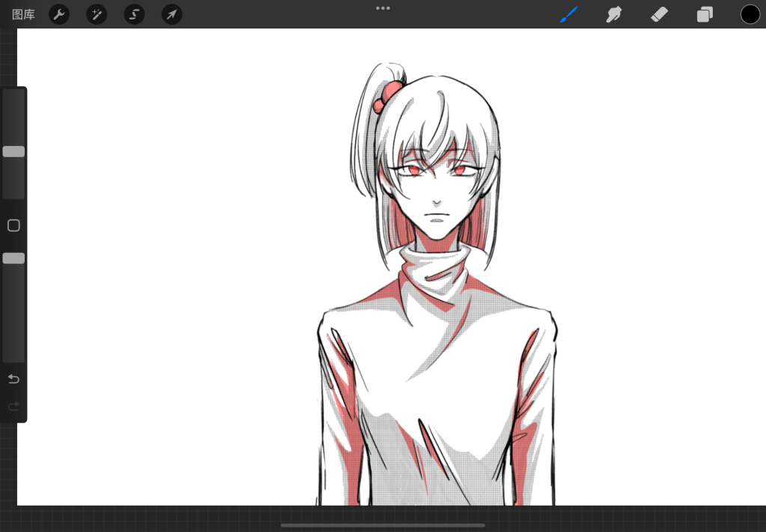Screen dimensions: 766x532
Task: Activate the Transform arrow tool
Action: pyautogui.click(x=172, y=14)
